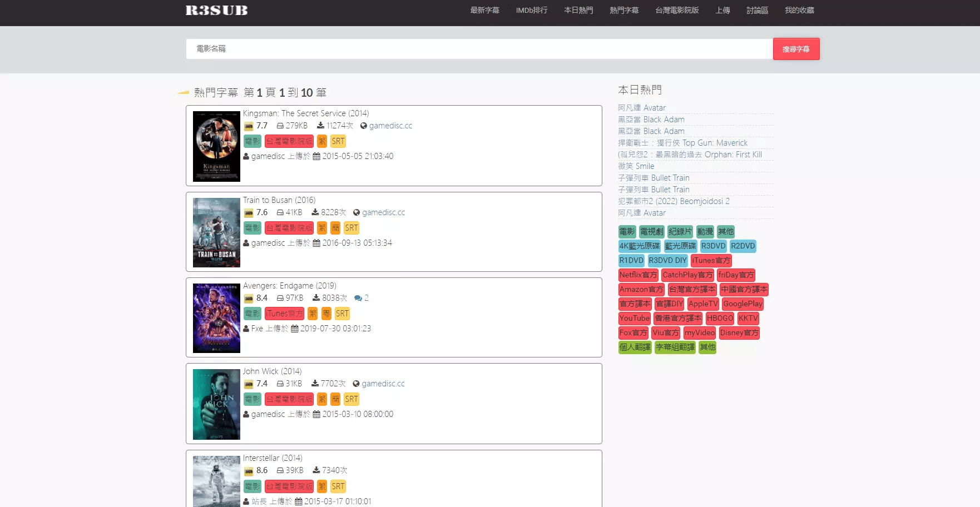The width and height of the screenshot is (980, 507).
Task: Open Orphan: First Kill in the hot list
Action: (690, 155)
